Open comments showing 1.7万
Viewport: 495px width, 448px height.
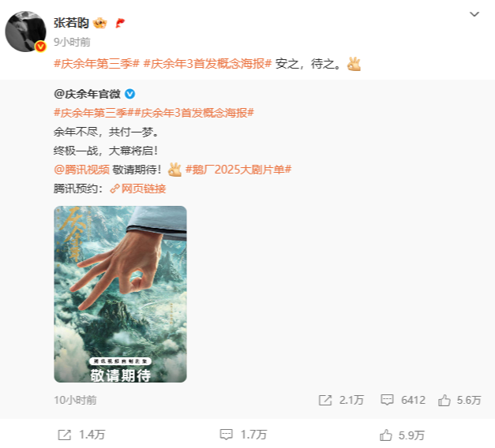point(243,435)
